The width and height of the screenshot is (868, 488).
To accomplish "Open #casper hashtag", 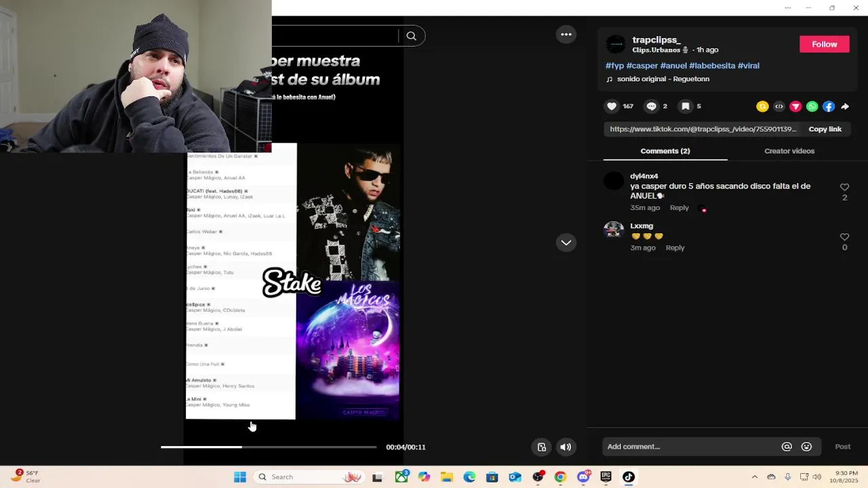I will pyautogui.click(x=642, y=66).
